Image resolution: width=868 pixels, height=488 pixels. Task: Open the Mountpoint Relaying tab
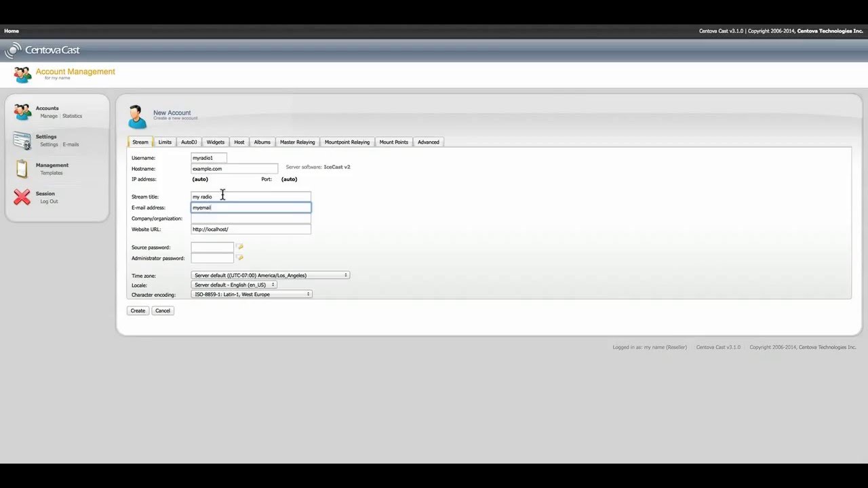347,142
